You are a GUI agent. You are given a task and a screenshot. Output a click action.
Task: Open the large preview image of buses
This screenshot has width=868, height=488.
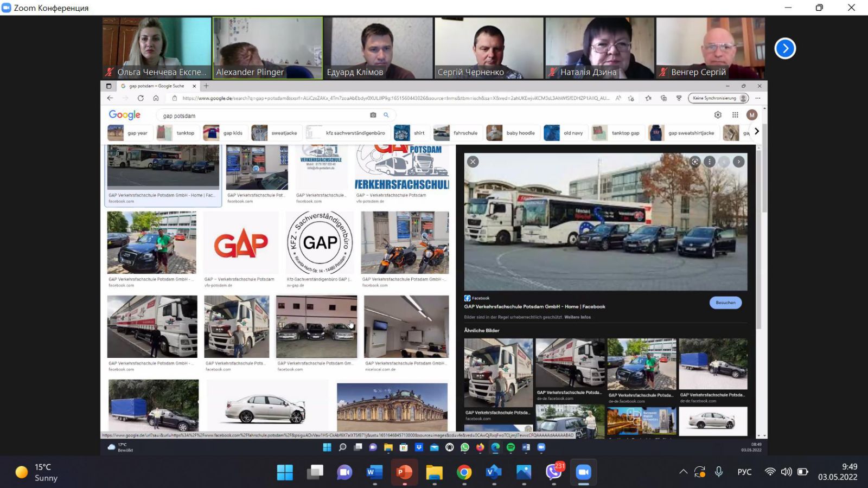605,222
